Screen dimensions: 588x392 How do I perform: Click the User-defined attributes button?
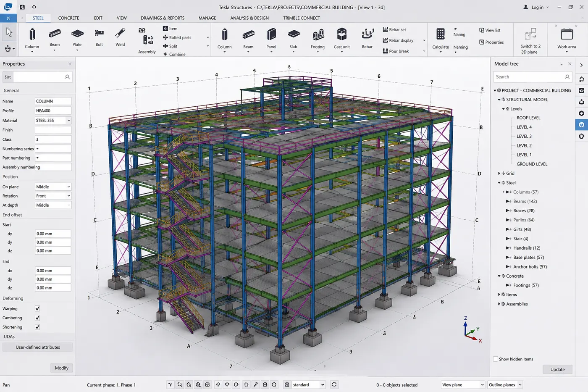[x=38, y=347]
